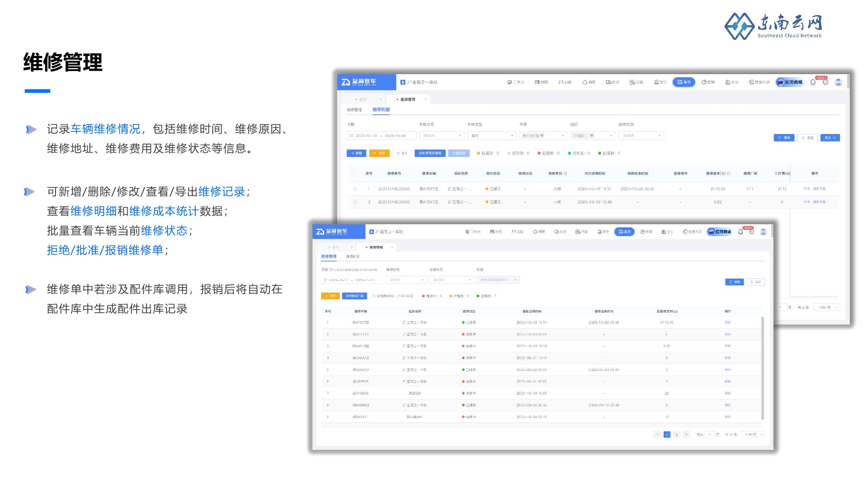The width and height of the screenshot is (868, 488).
Task: Click the user avatar in upper window header
Action: click(838, 82)
